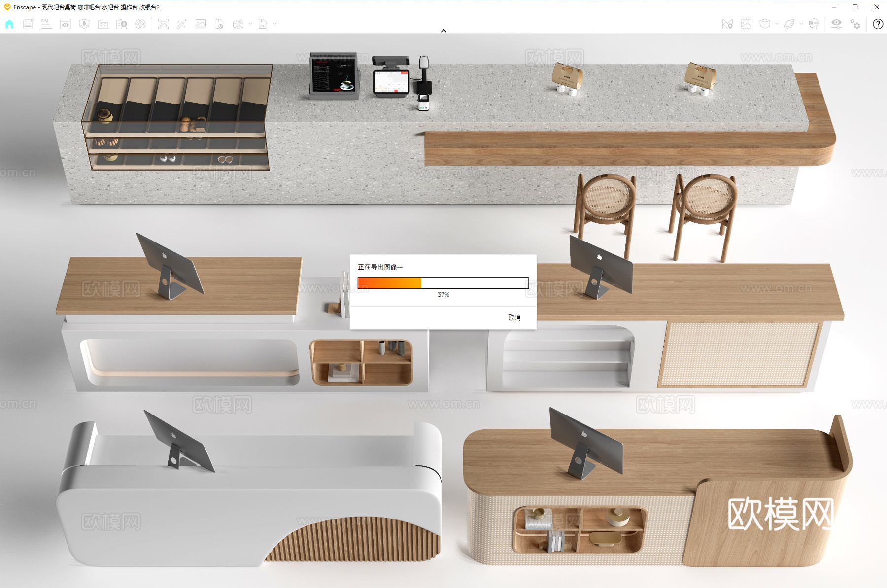Minimize the Enscape window
The height and width of the screenshot is (588, 887).
pos(834,7)
